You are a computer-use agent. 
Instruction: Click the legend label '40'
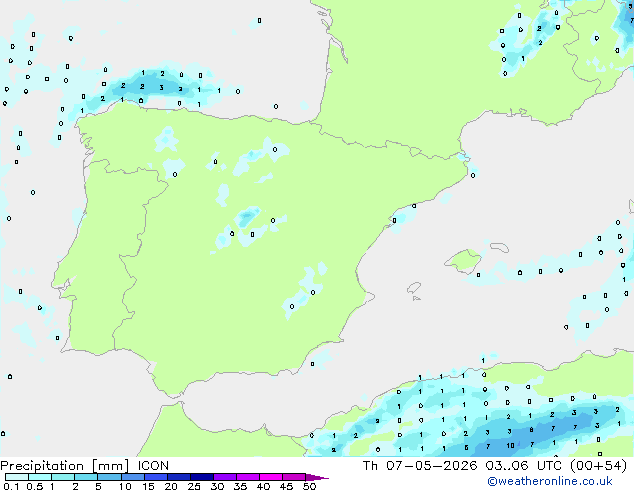click(x=263, y=486)
